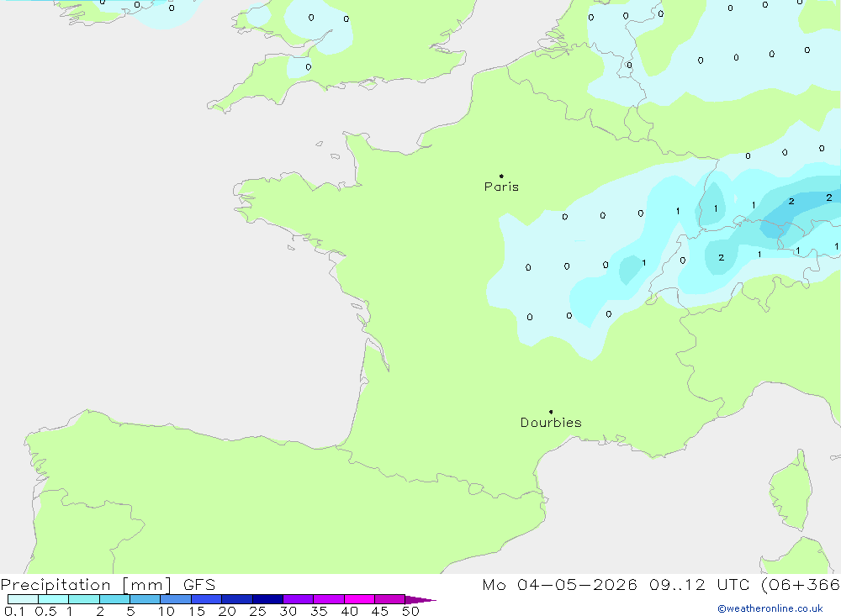
Task: Pick the 0.5–1 mm legend swatch
Action: coord(54,599)
